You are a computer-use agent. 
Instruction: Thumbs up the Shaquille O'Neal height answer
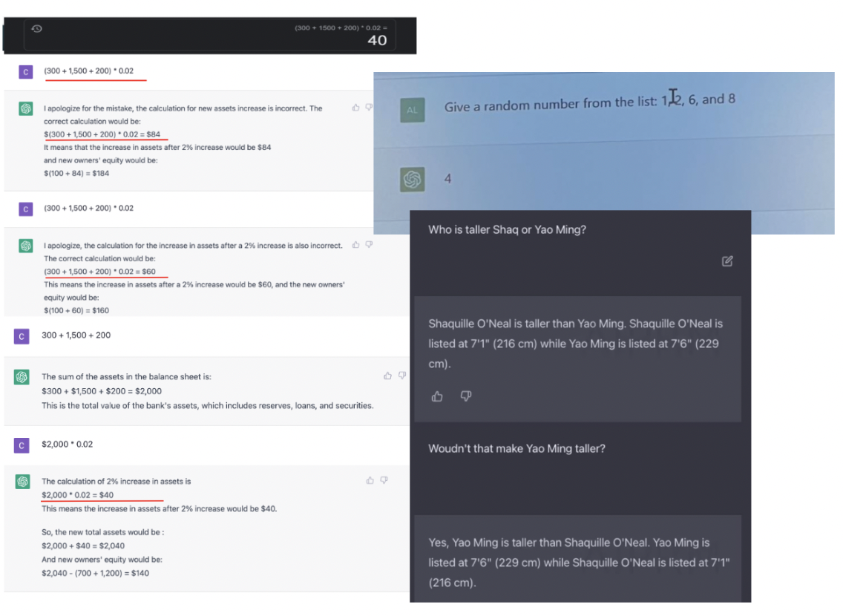(436, 396)
